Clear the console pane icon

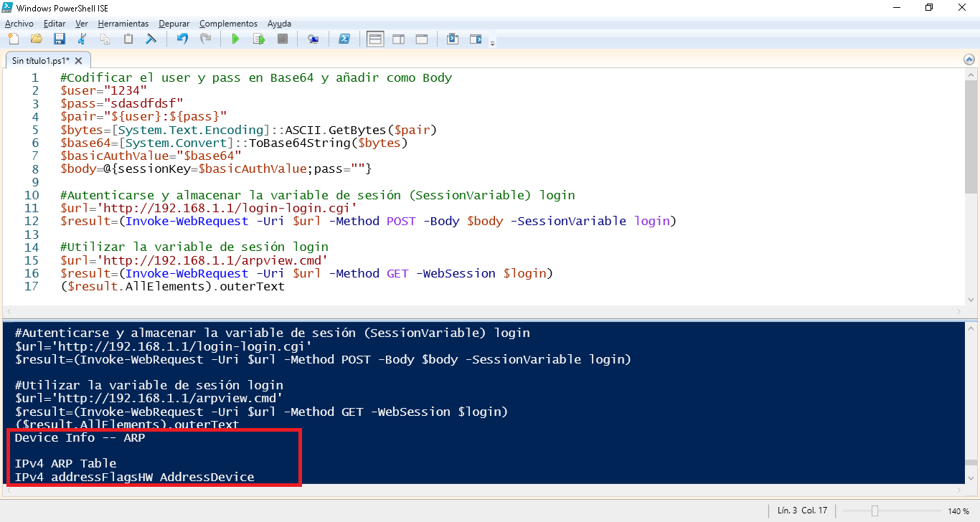151,39
